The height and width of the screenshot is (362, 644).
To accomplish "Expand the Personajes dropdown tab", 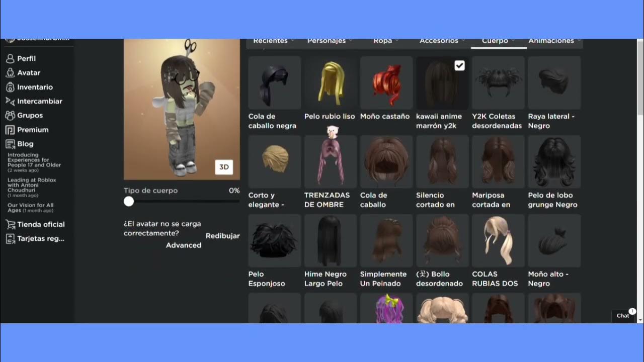I will pos(330,41).
